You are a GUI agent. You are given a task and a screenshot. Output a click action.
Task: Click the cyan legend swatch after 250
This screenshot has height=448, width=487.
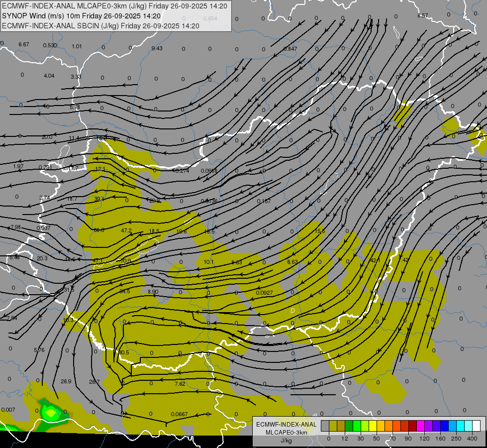(x=461, y=426)
